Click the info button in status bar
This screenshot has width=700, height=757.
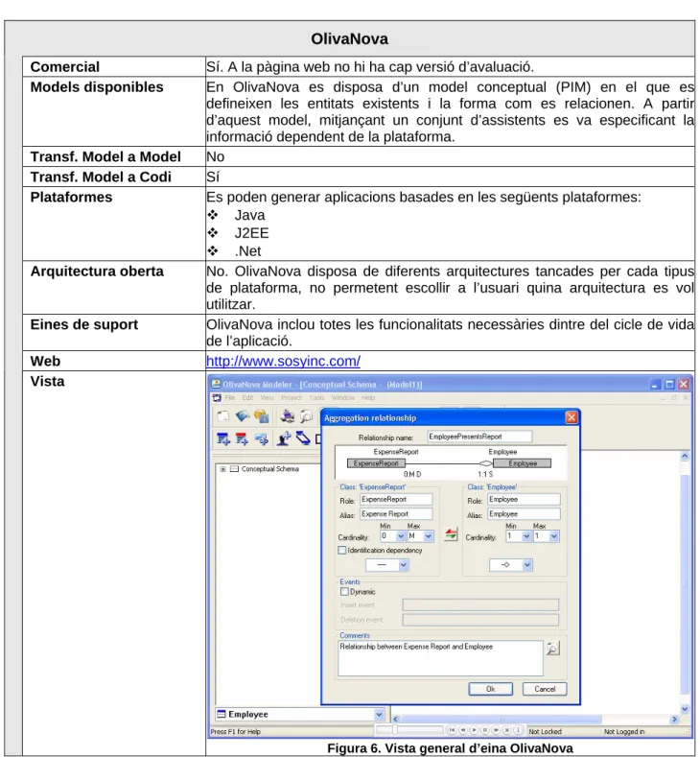coord(518,730)
